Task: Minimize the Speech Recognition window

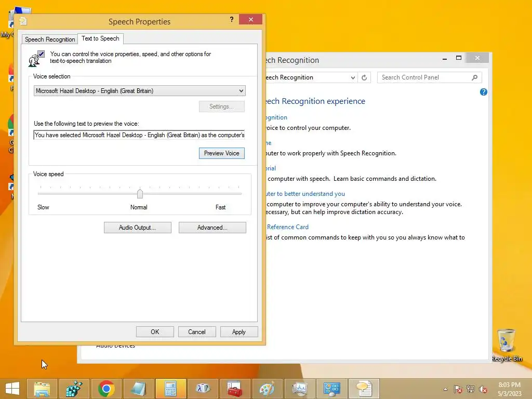Action: pos(445,59)
